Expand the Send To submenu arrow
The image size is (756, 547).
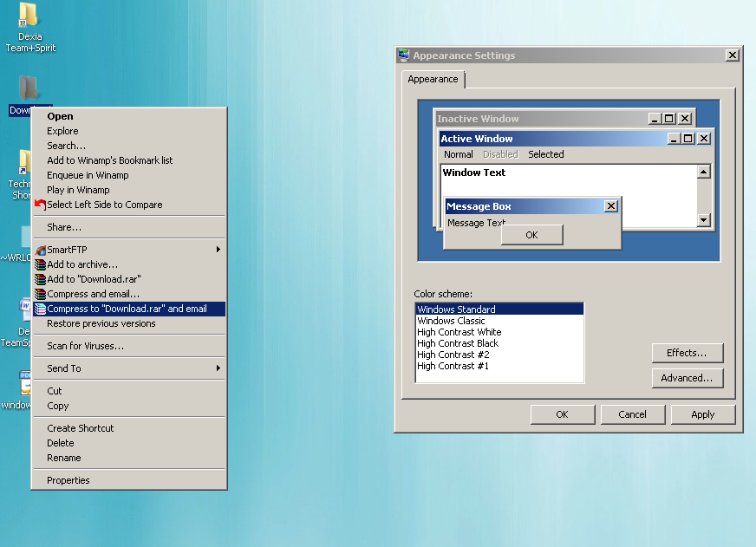(218, 368)
